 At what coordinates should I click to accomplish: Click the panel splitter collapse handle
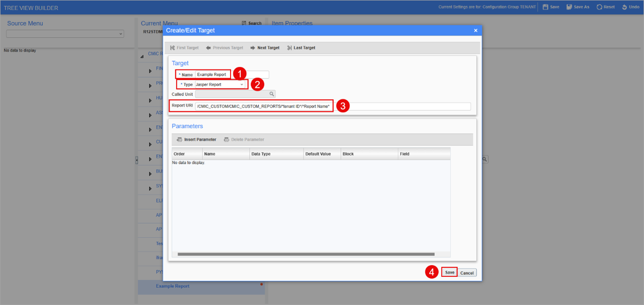coord(137,160)
